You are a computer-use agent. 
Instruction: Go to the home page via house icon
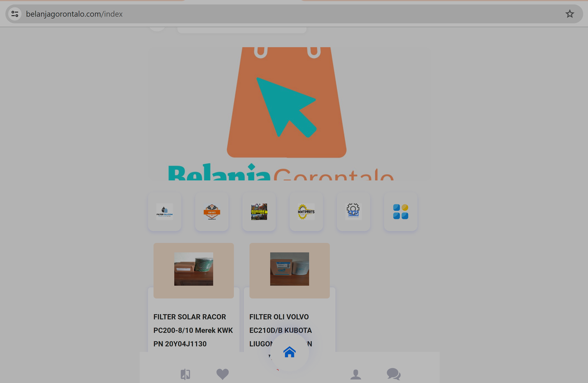click(x=289, y=353)
